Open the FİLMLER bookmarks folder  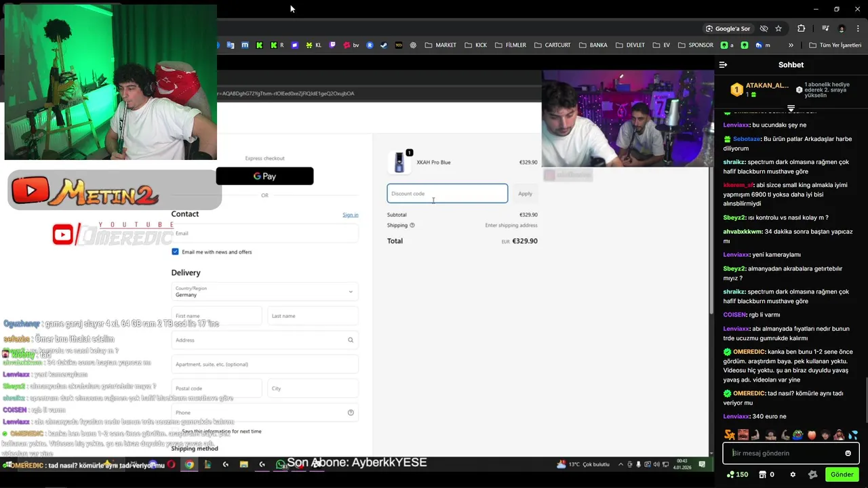click(510, 45)
